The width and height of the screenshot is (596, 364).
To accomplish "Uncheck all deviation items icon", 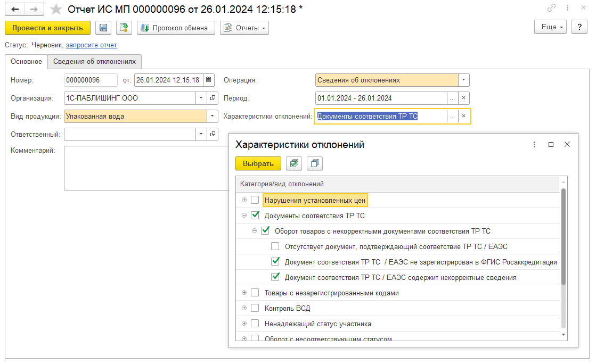I will coord(315,163).
